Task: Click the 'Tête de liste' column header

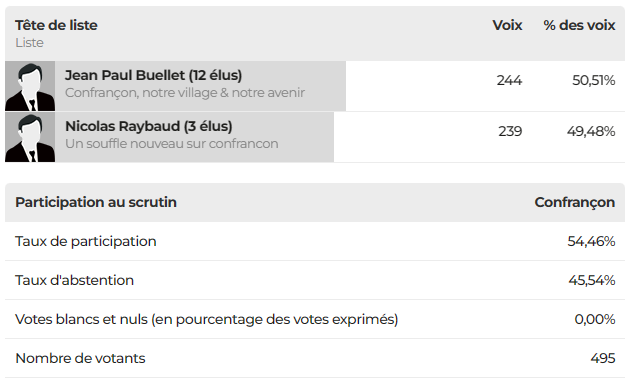Action: click(56, 25)
